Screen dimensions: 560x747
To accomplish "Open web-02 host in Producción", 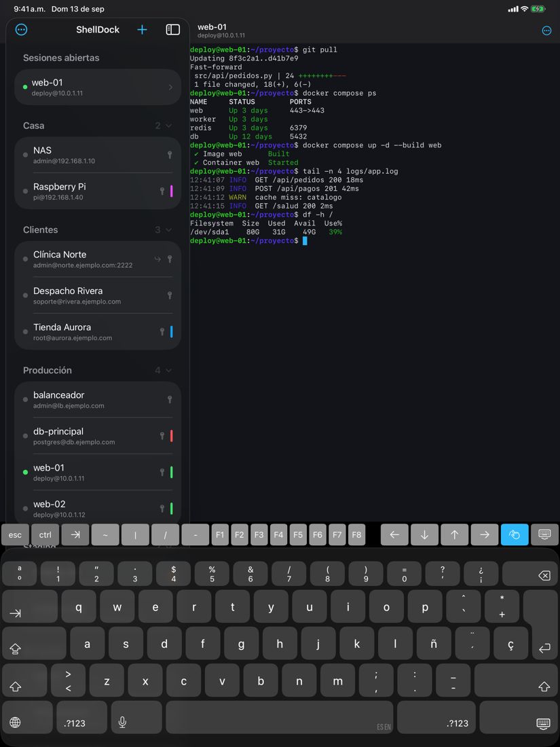I will click(x=98, y=508).
